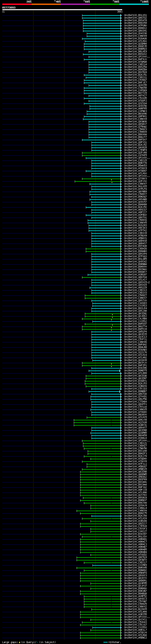The height and width of the screenshot is (644, 151).
Task: Click the label UniRef100_C5WS58
Action: 135,88
